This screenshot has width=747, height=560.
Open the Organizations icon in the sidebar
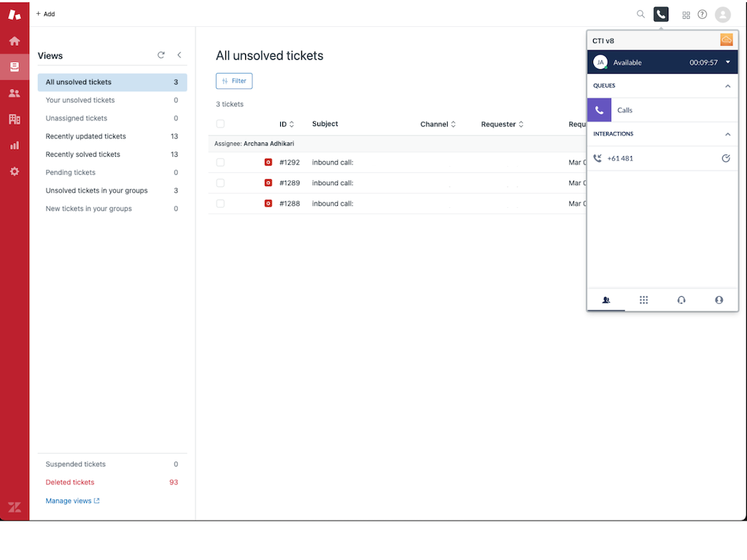[x=14, y=119]
